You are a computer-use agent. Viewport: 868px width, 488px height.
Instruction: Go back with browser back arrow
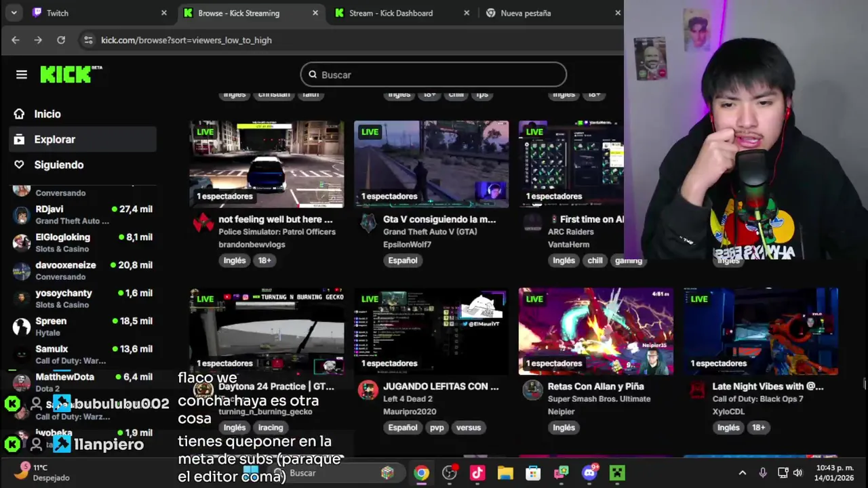pos(15,40)
